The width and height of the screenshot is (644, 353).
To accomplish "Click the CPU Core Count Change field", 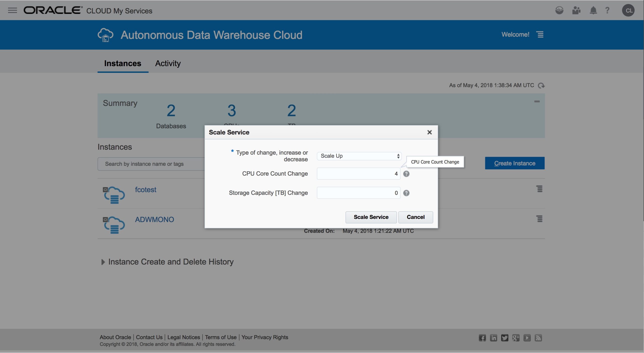I will (358, 174).
